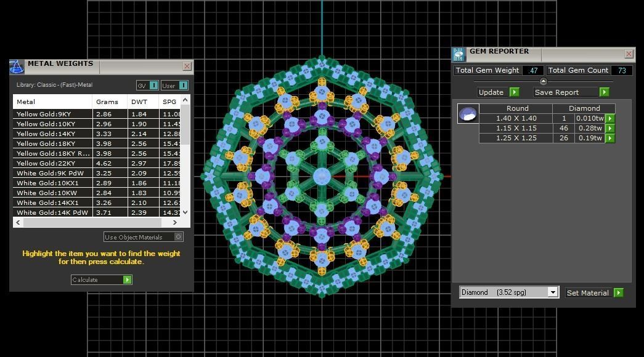Close the Metal Weights panel

pos(187,66)
